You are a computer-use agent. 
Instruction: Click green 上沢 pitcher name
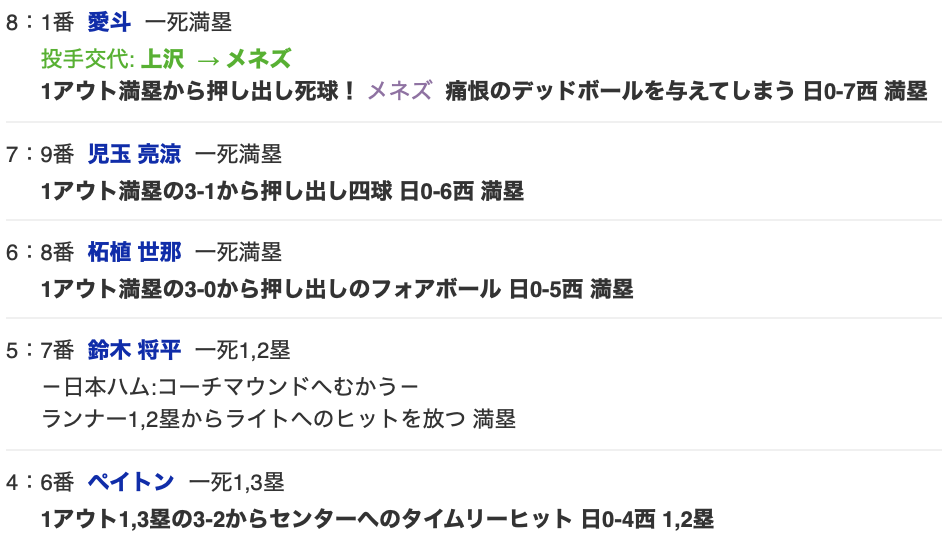pyautogui.click(x=162, y=59)
